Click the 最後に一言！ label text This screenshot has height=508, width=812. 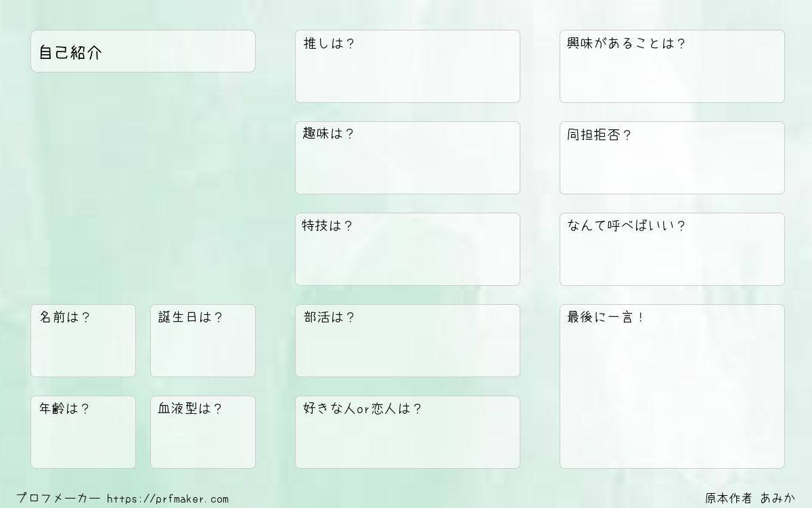[606, 317]
